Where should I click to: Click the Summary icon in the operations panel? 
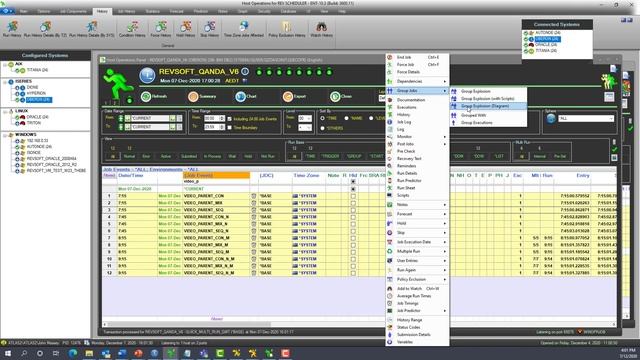pyautogui.click(x=193, y=97)
